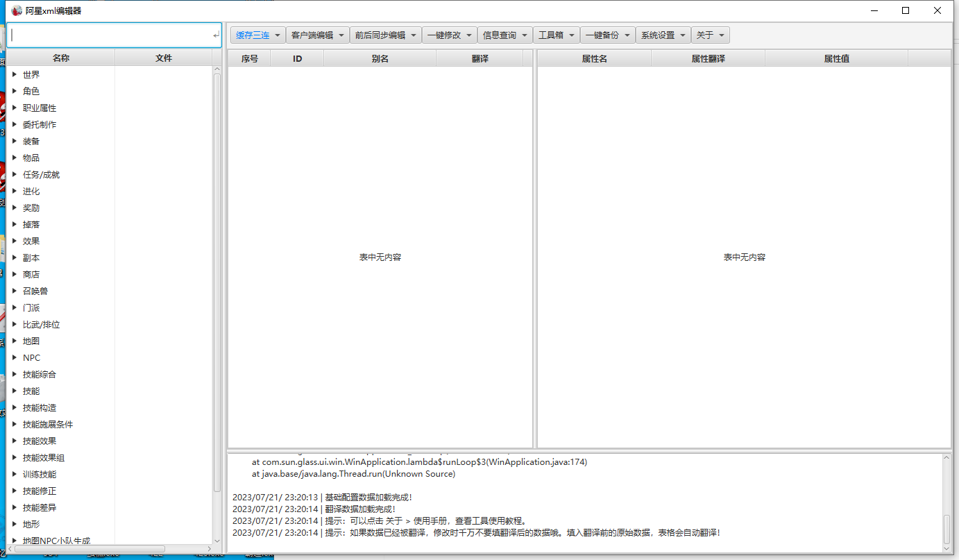The width and height of the screenshot is (959, 560).
Task: Select the 地形 tree row
Action: point(110,524)
